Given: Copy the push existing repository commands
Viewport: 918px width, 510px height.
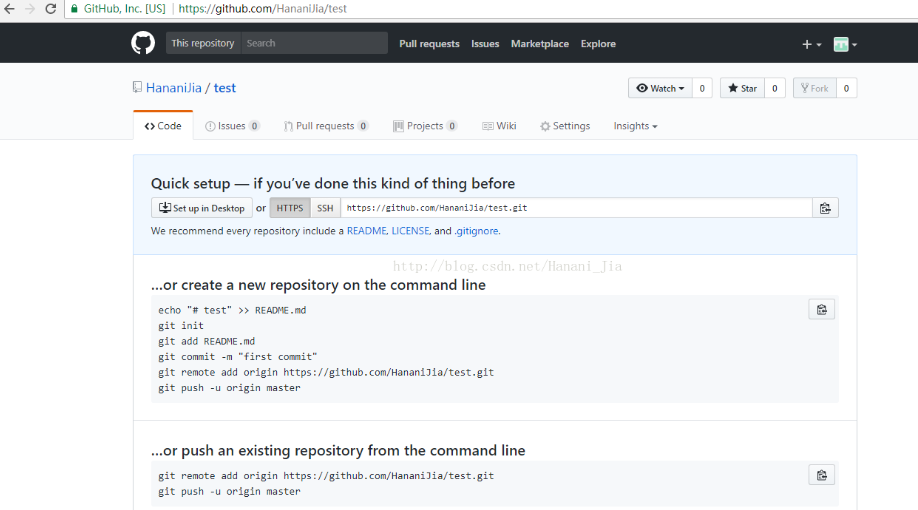Looking at the screenshot, I should pos(822,475).
